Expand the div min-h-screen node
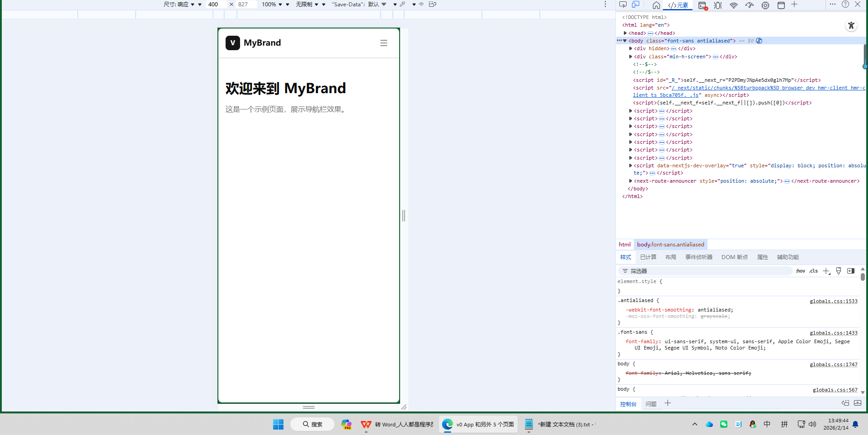The height and width of the screenshot is (435, 868). pyautogui.click(x=631, y=57)
